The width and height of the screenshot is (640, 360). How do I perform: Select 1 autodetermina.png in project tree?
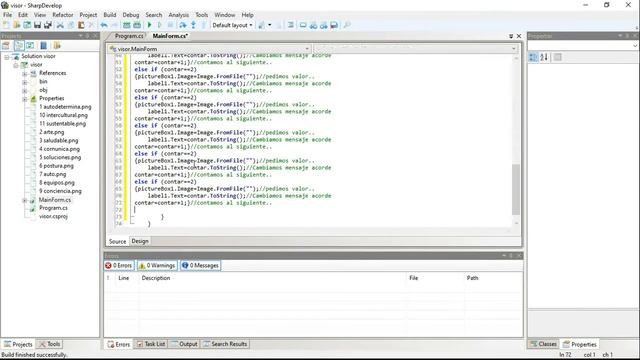point(65,107)
